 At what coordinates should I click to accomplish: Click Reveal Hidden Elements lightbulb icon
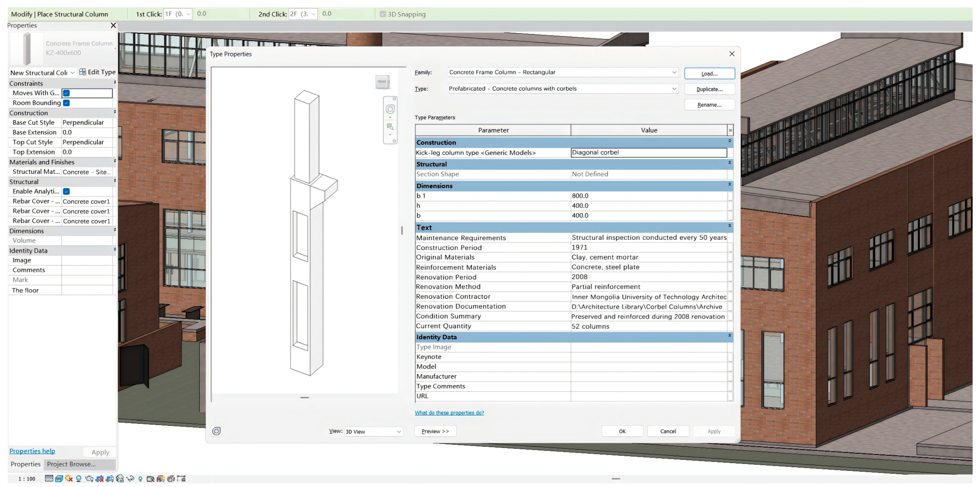click(140, 479)
